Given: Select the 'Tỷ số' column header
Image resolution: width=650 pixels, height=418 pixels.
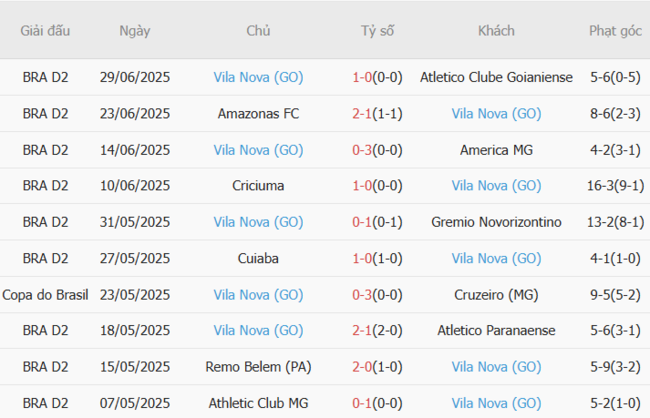Looking at the screenshot, I should click(x=377, y=31).
